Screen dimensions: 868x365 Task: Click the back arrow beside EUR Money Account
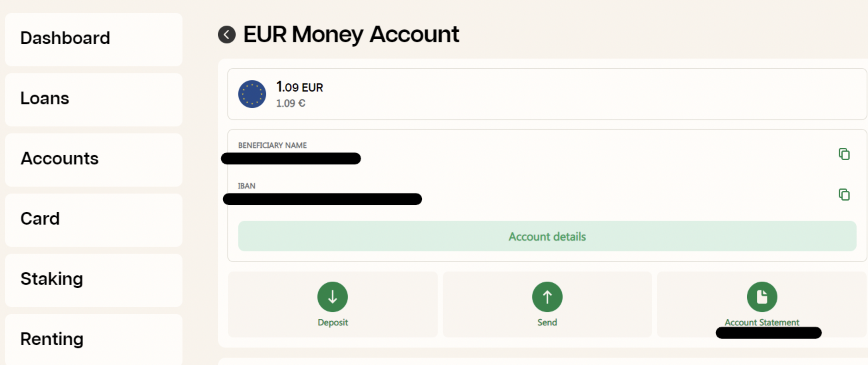click(x=227, y=34)
